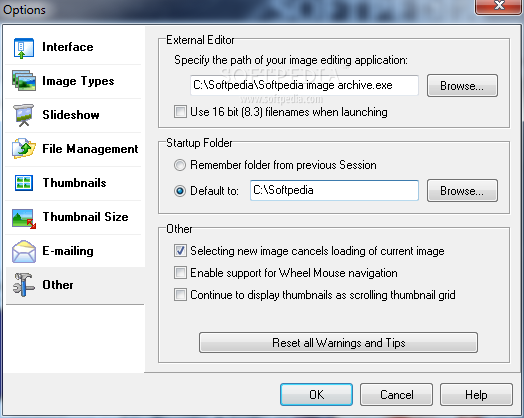The width and height of the screenshot is (524, 418).
Task: Click the Slideshow projector screen icon
Action: tap(23, 115)
